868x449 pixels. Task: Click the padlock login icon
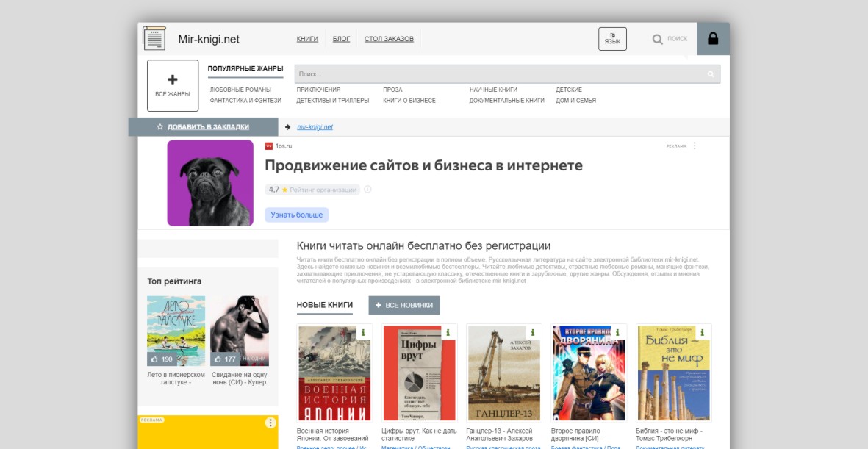point(712,39)
